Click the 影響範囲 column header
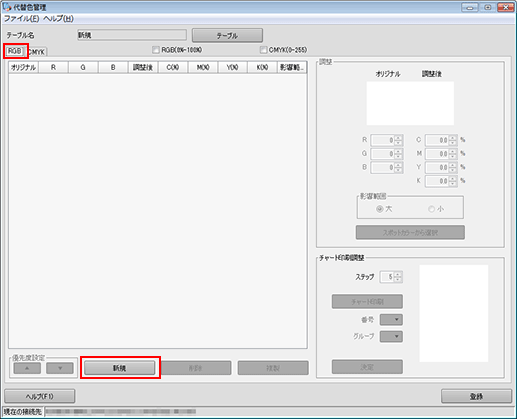The image size is (517, 419). (x=292, y=67)
